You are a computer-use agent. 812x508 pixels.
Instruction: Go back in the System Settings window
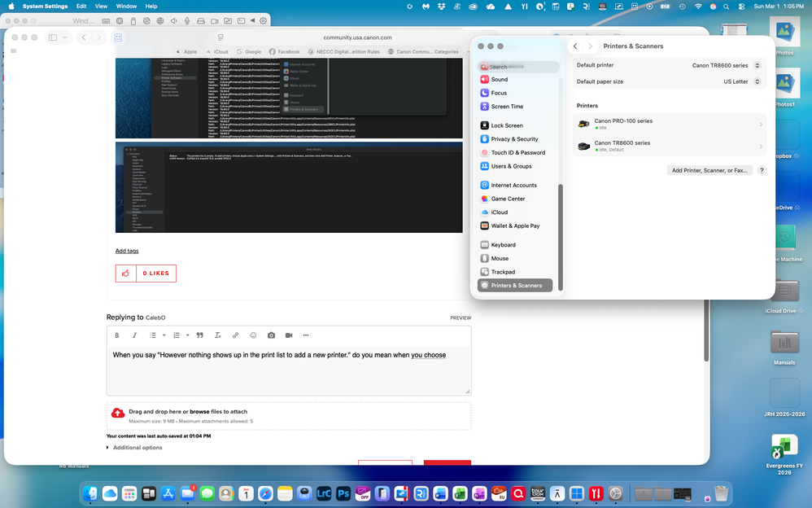coord(575,46)
